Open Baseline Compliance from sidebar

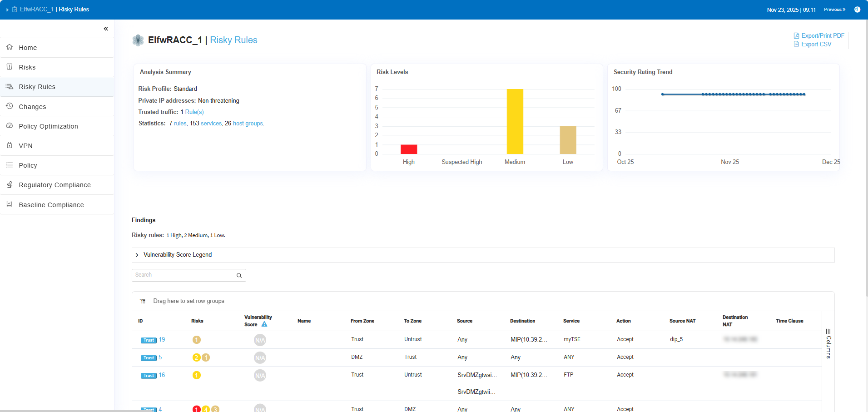tap(51, 205)
